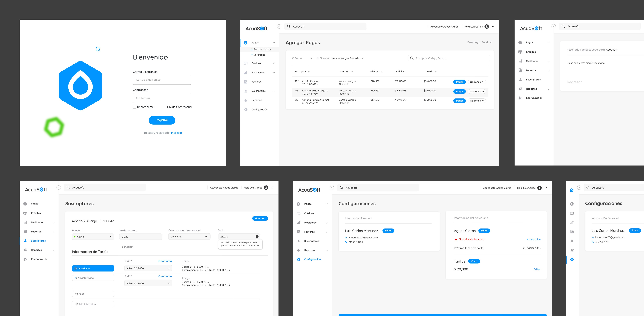Viewport: 644px width, 316px height.
Task: Select the Administración service radio option
Action: coord(76,304)
